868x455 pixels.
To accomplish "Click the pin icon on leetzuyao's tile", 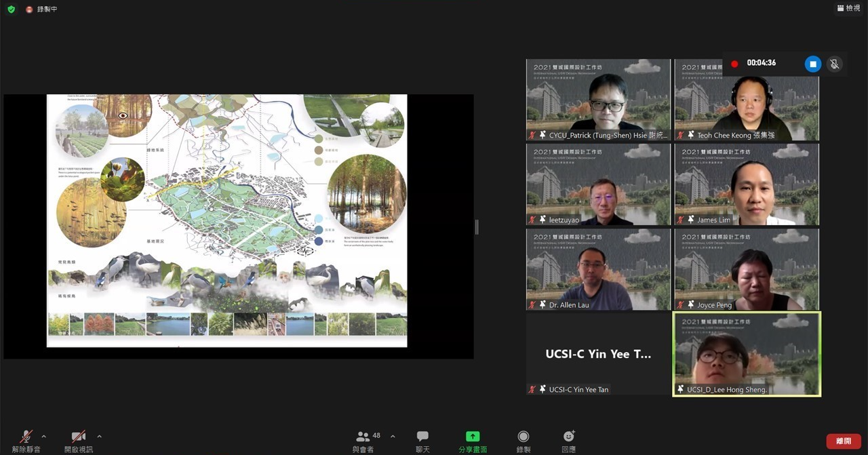I will (x=542, y=220).
